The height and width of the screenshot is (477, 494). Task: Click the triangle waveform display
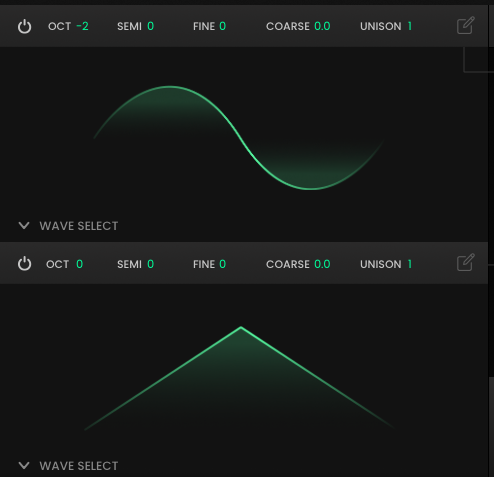240,378
